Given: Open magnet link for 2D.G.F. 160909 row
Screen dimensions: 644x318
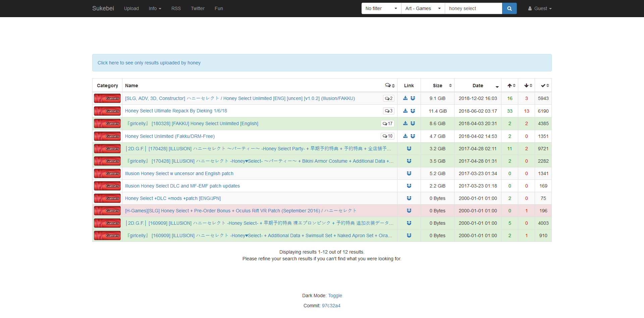Looking at the screenshot, I should (x=409, y=223).
